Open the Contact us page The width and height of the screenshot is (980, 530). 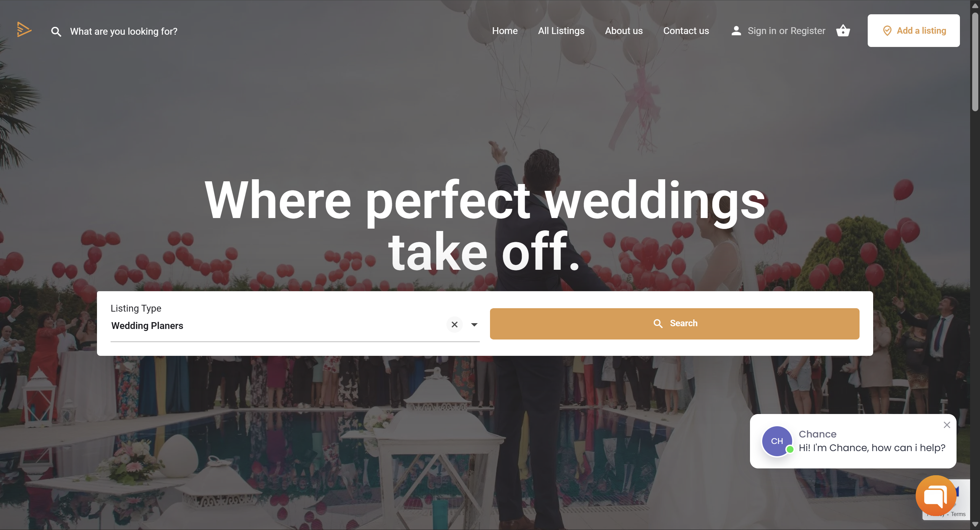[686, 31]
